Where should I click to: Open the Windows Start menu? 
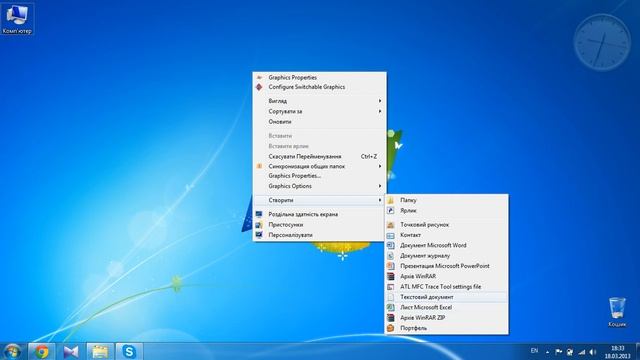[x=12, y=351]
